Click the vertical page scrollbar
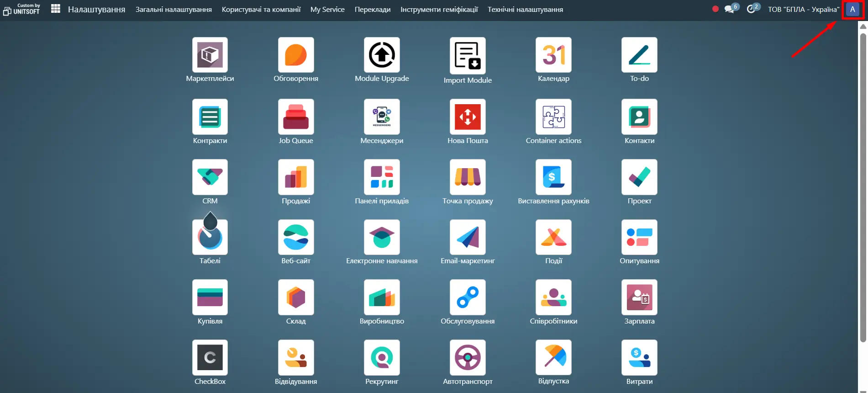This screenshot has height=393, width=868. pos(863,183)
